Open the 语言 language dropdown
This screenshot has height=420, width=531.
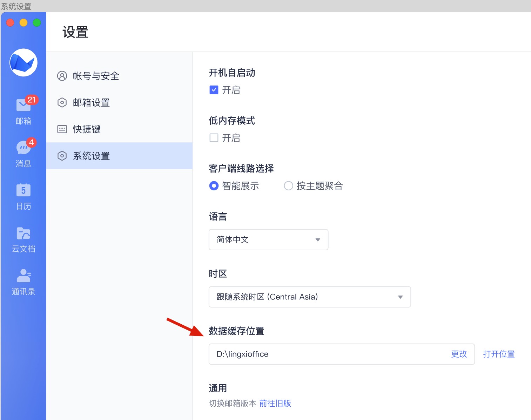point(268,239)
